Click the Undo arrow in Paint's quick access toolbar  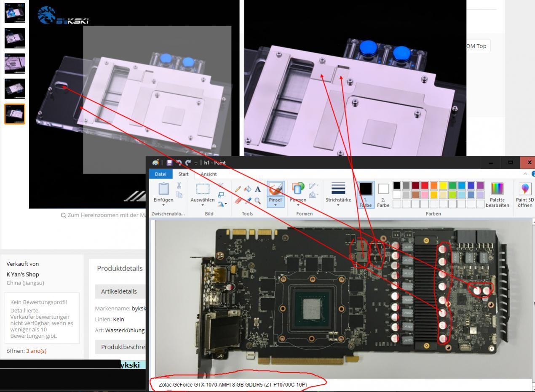(x=178, y=163)
